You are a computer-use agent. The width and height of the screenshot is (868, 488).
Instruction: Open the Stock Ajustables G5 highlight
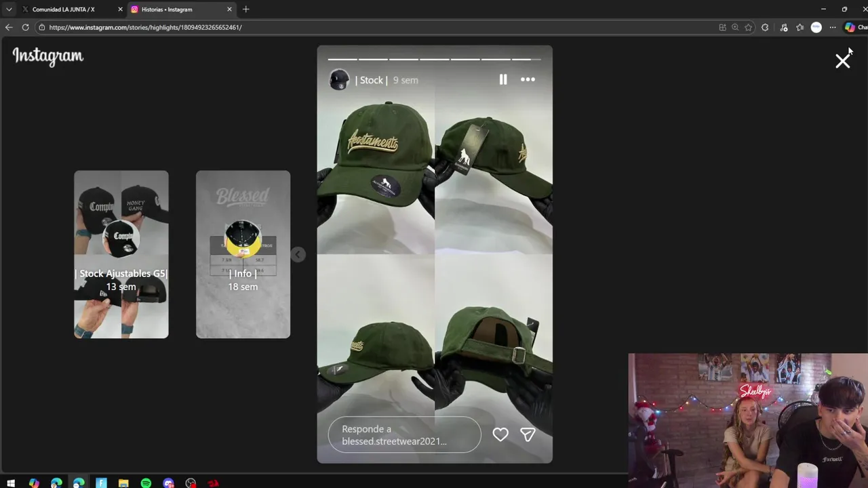click(x=121, y=254)
